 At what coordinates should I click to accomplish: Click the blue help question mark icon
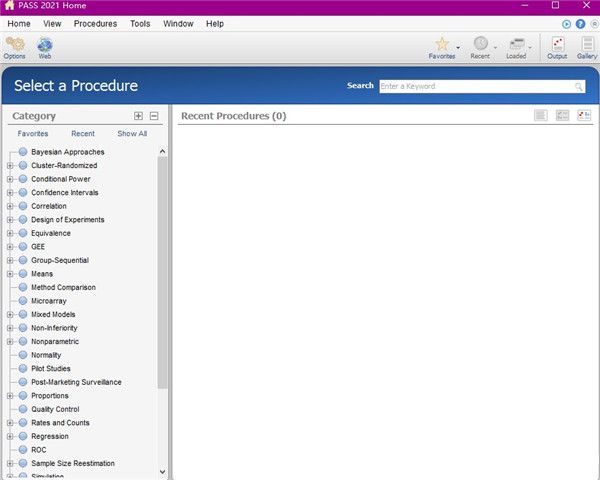pyautogui.click(x=582, y=23)
